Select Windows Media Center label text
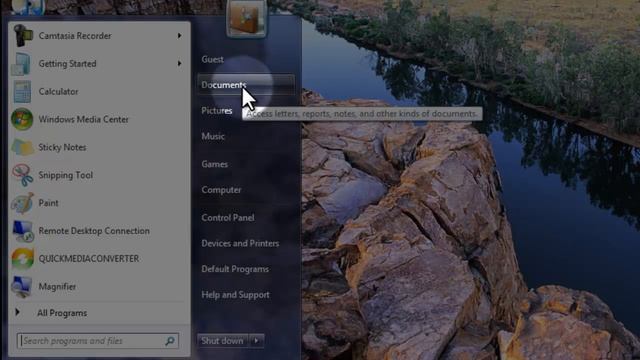Screen dimensions: 640x360 click(x=84, y=119)
